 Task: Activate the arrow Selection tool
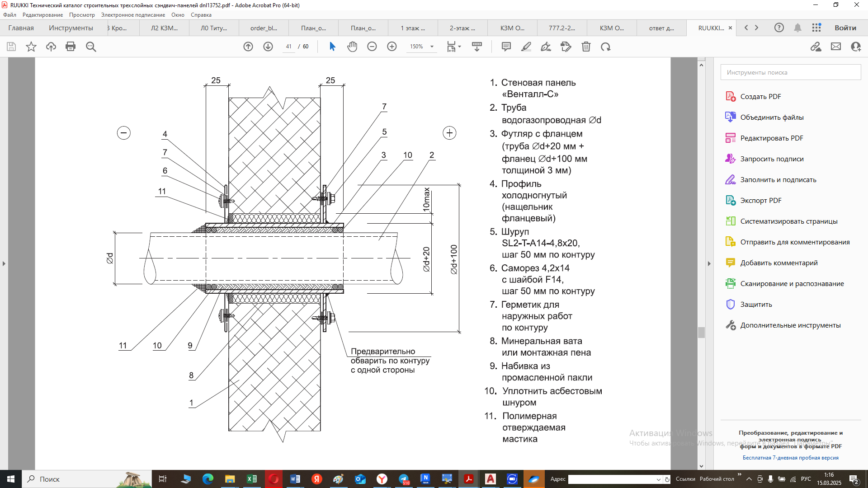click(x=332, y=47)
